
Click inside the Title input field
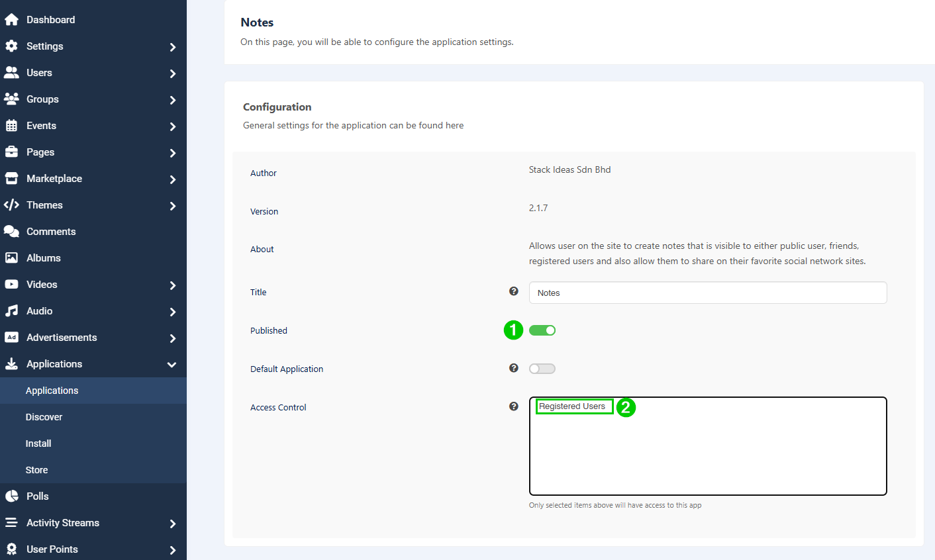(707, 292)
